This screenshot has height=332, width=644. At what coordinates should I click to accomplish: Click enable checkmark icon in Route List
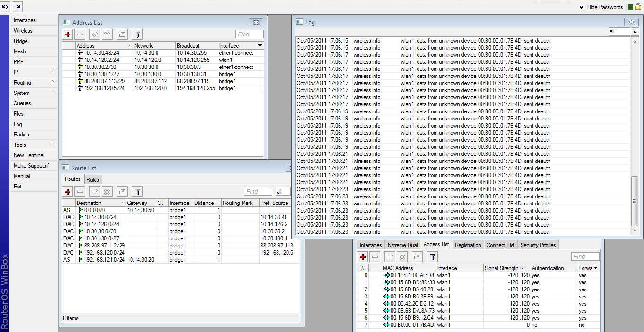click(95, 191)
